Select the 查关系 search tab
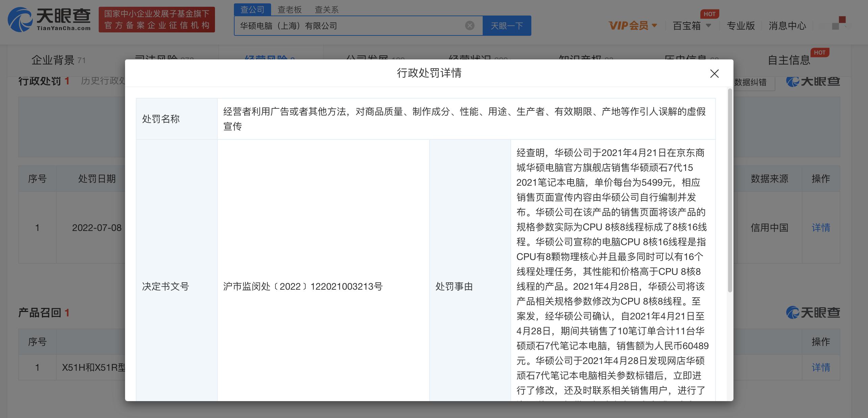Screen dimensions: 868x418 click(x=327, y=9)
